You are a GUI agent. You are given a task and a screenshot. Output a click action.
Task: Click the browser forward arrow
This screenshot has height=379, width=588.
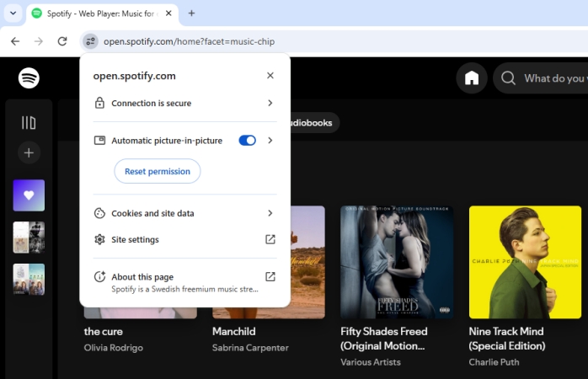coord(39,41)
